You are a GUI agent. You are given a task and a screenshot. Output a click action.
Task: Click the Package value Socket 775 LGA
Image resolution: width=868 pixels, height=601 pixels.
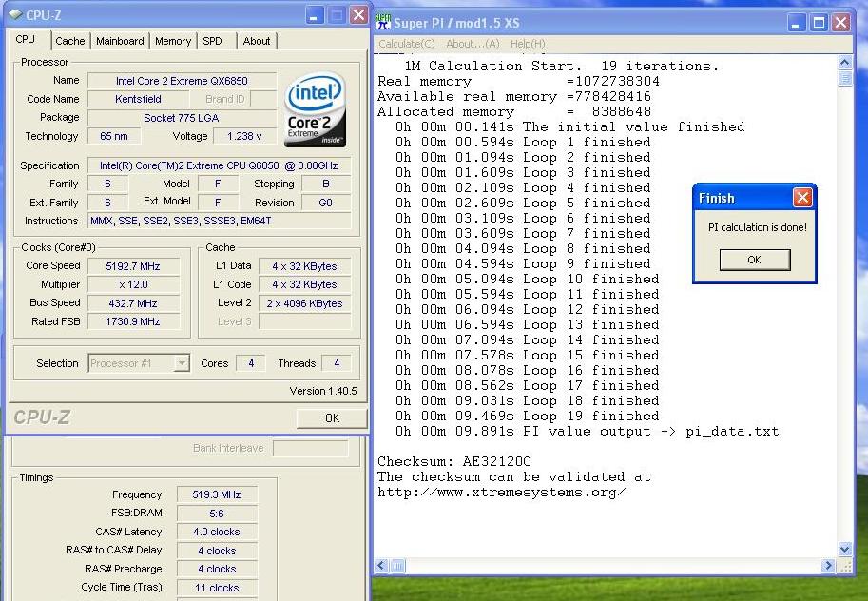pos(182,118)
